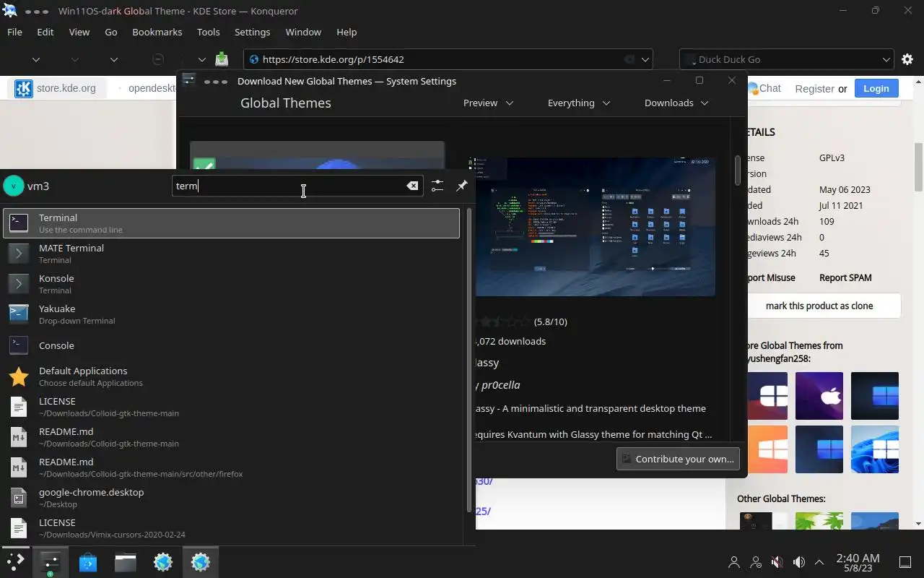Open the purple Apple logo theme thumbnail

tap(819, 396)
